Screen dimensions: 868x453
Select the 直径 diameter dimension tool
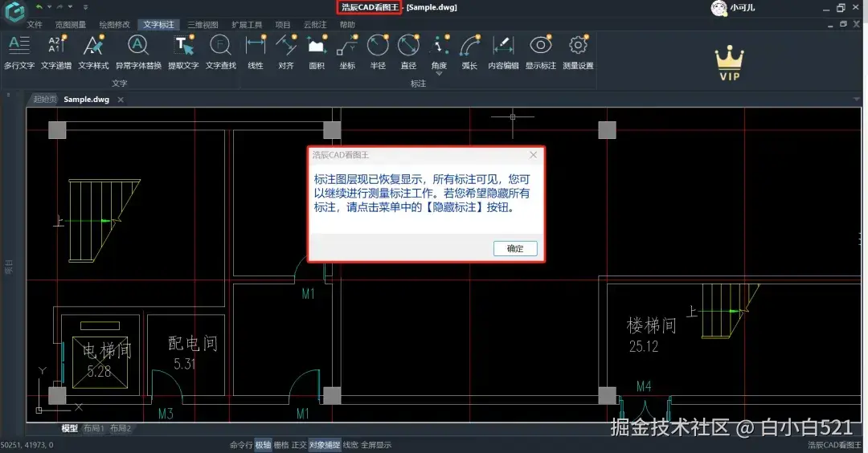coord(408,52)
